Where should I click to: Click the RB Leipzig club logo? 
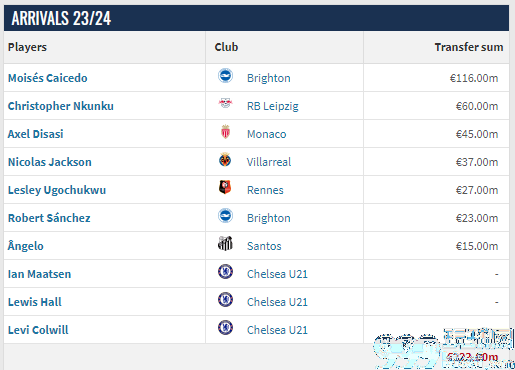pos(225,103)
